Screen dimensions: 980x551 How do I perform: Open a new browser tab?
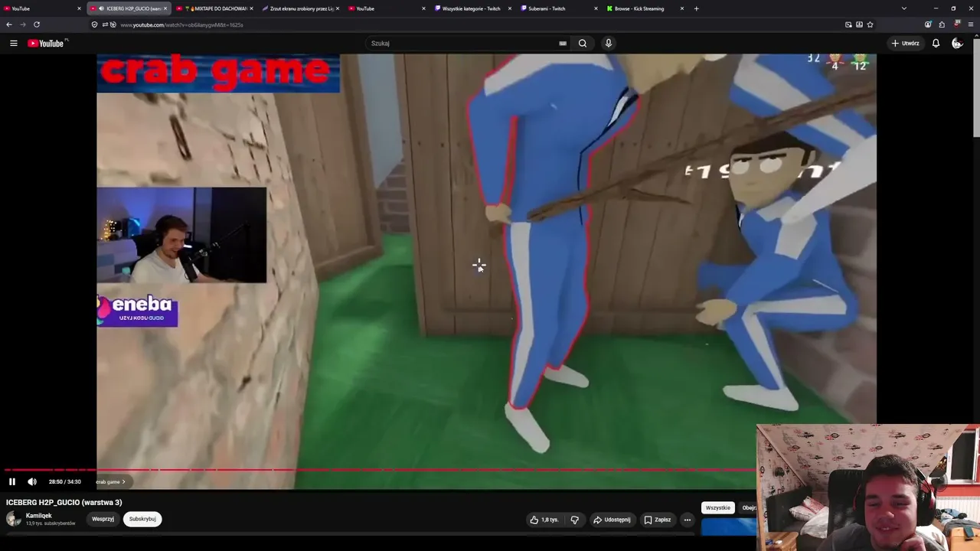tap(696, 8)
